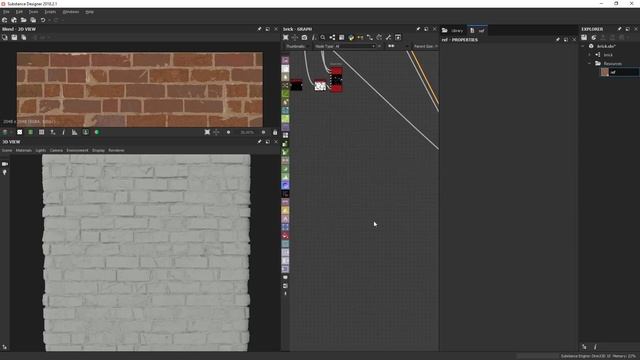This screenshot has height=360, width=640.
Task: Select the black and red node at graph left
Action: [x=296, y=85]
